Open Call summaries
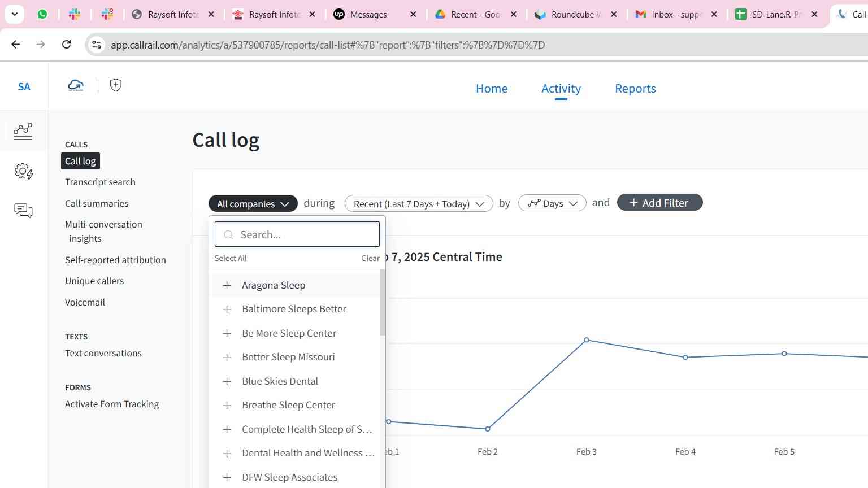868x488 pixels. (97, 203)
